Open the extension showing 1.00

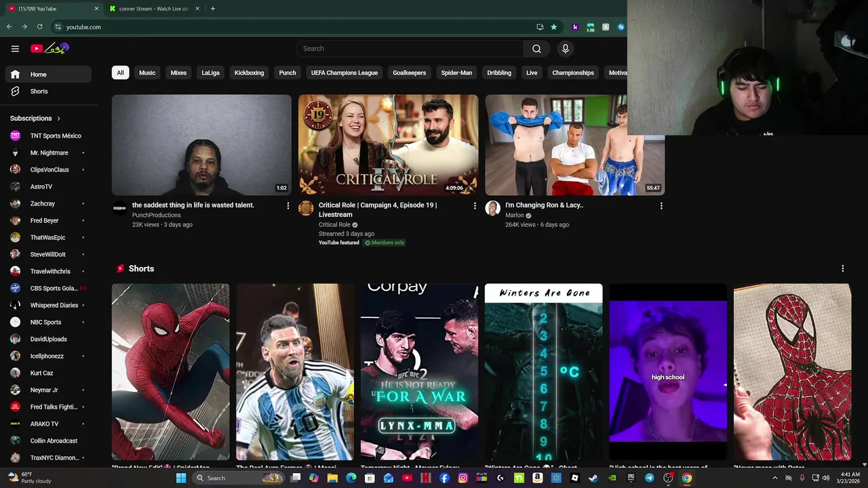pos(590,27)
